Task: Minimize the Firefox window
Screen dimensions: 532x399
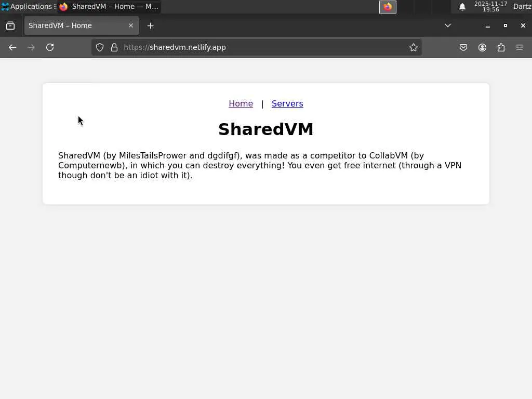Action: [x=487, y=26]
